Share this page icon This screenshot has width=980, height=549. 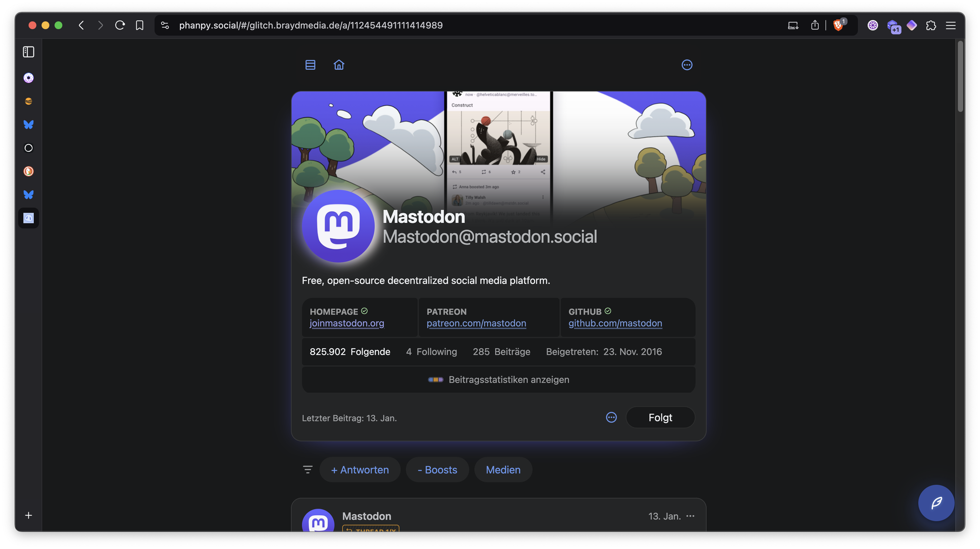click(x=815, y=25)
